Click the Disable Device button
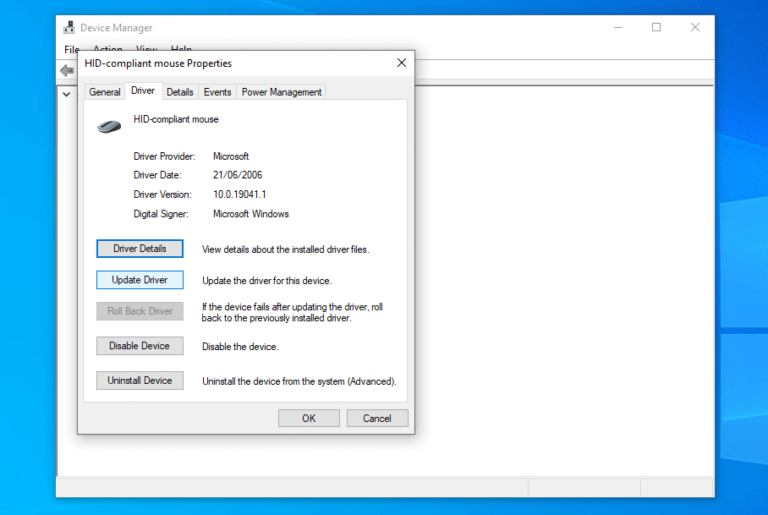 (x=140, y=346)
